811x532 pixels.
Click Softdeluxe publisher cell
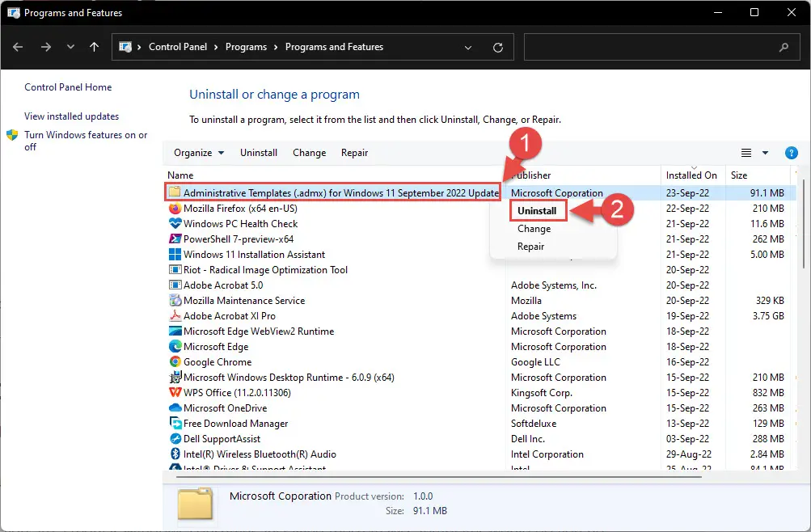click(x=534, y=424)
